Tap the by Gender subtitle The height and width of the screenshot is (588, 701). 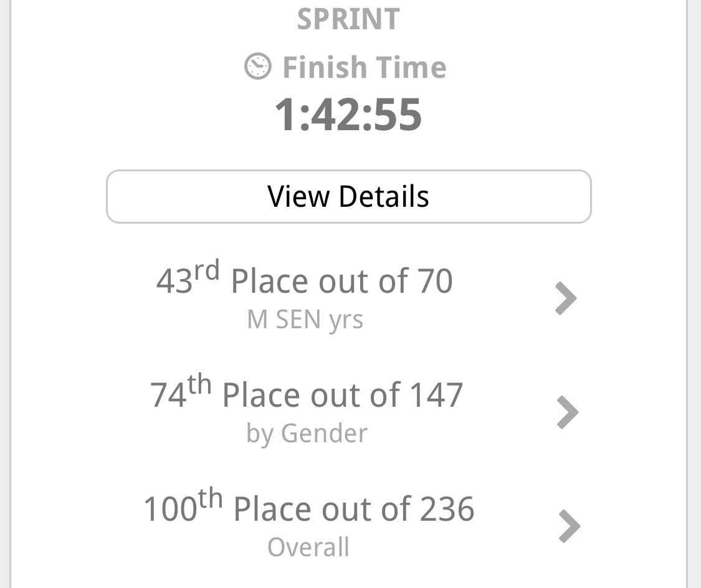point(307,434)
